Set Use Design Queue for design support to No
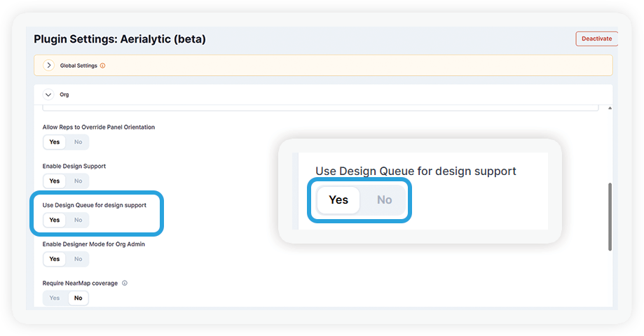 click(78, 220)
